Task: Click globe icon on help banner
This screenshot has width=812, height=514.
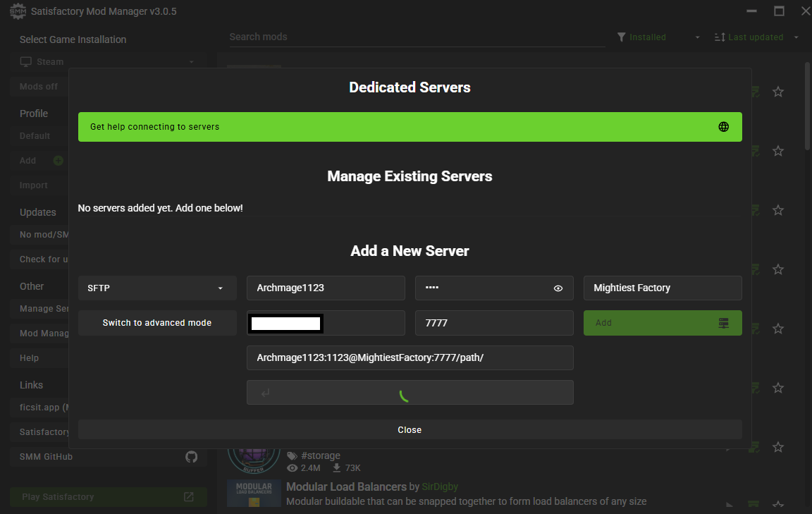Action: (x=723, y=127)
